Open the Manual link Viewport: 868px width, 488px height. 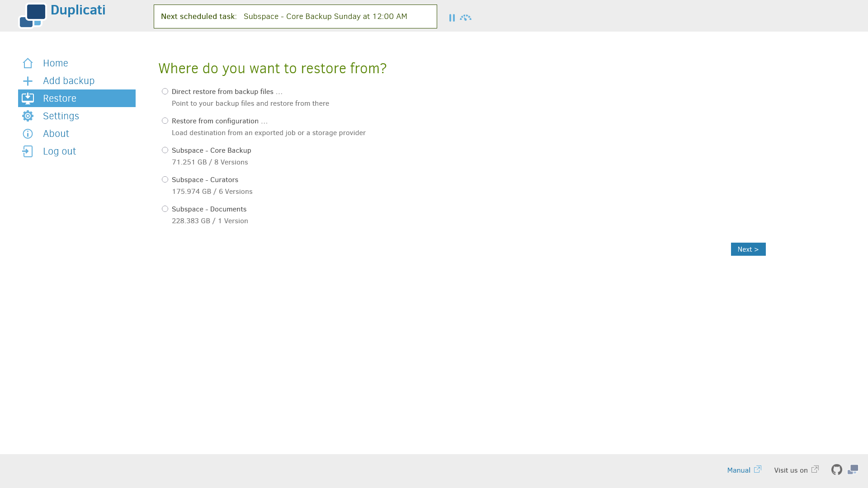point(739,470)
